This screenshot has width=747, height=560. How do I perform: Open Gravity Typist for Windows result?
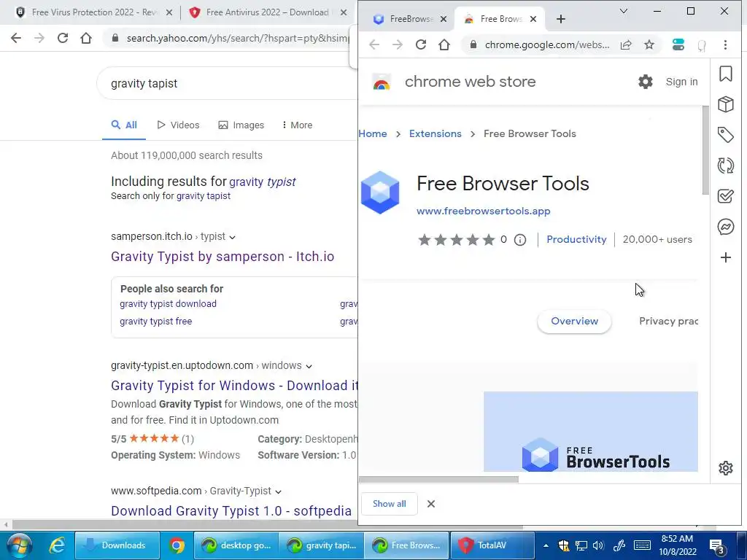point(234,386)
